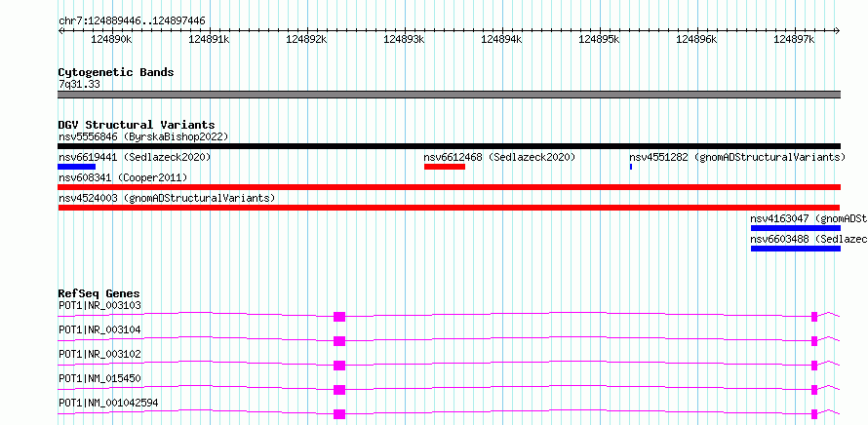Open the POT1|NM_015450 transcript label
Image resolution: width=868 pixels, height=425 pixels.
click(99, 378)
